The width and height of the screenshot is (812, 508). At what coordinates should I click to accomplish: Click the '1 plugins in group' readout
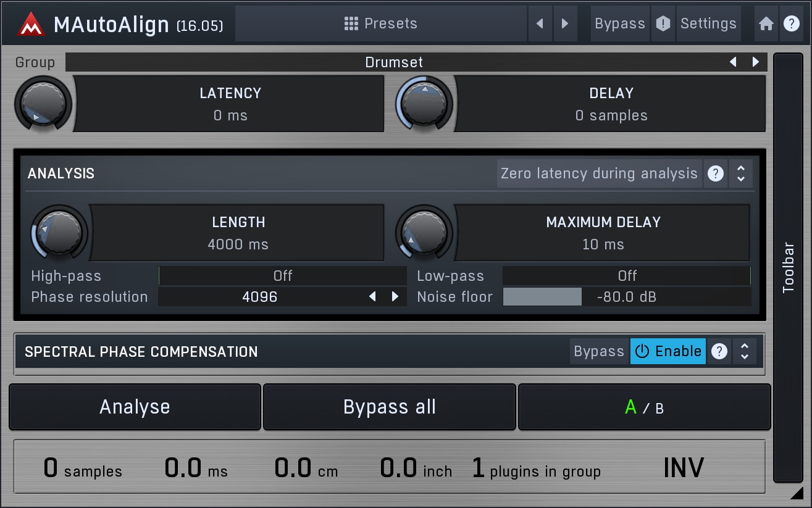[x=536, y=468]
